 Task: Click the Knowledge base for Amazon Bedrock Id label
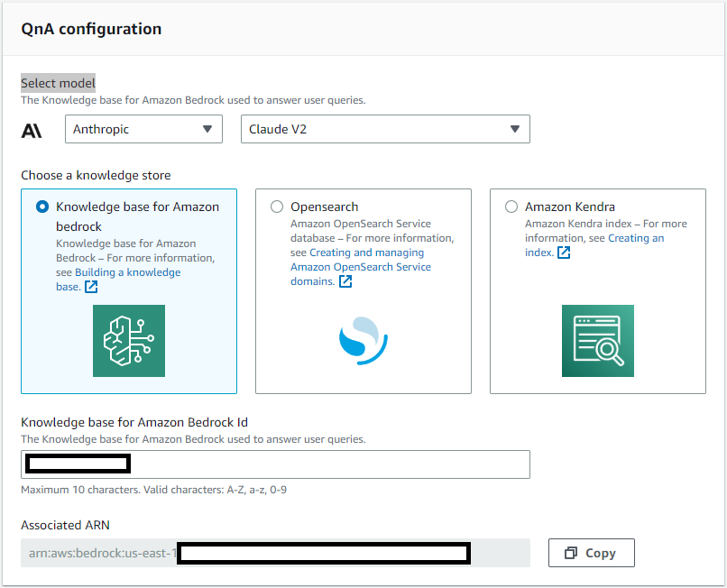click(x=134, y=422)
